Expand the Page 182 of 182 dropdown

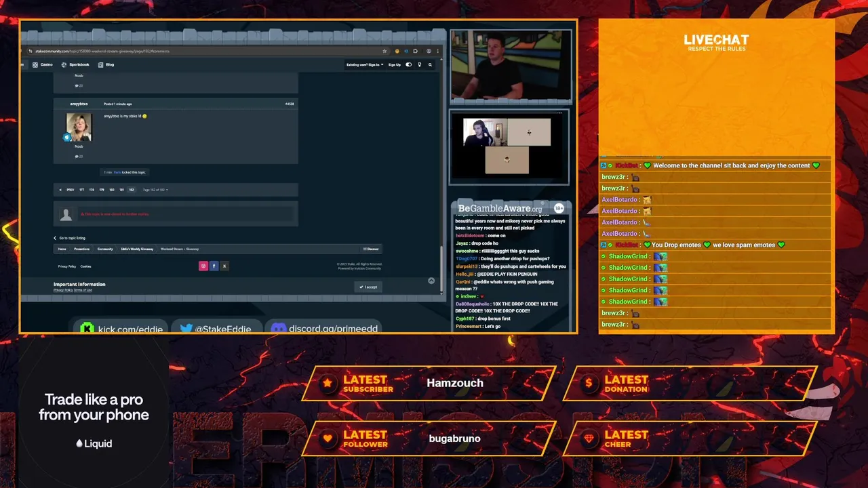click(x=155, y=190)
